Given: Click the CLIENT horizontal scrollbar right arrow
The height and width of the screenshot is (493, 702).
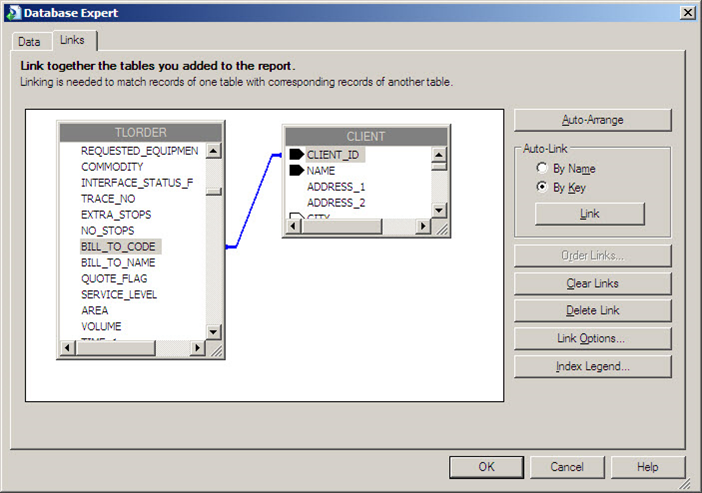Looking at the screenshot, I should 423,226.
